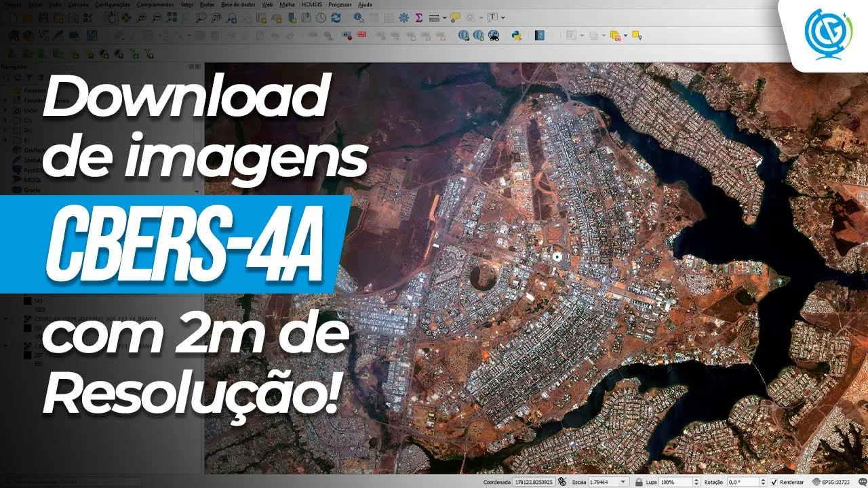Open the Python Console icon
Image resolution: width=868 pixels, height=488 pixels.
(517, 35)
